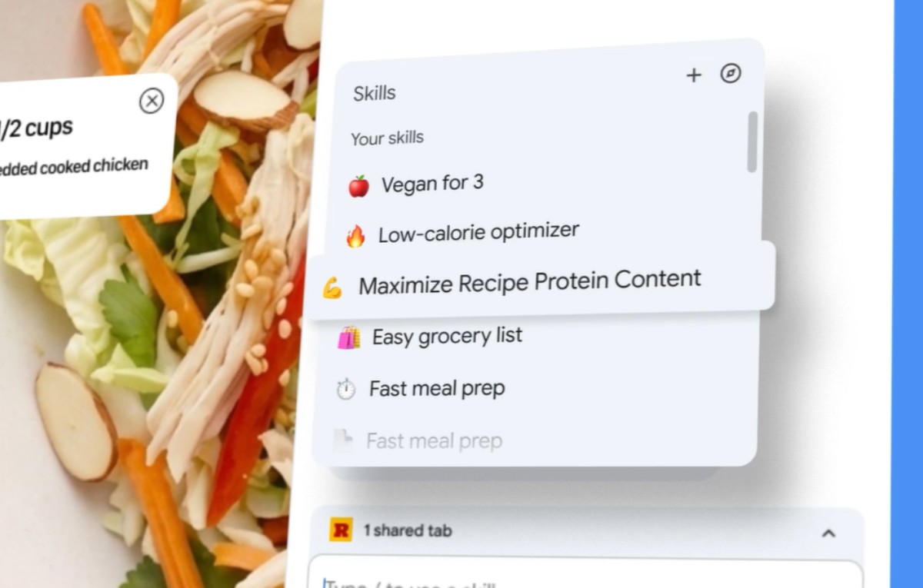Click the 'Type / to use a skill' input
Image resolution: width=923 pixels, height=588 pixels.
(585, 578)
